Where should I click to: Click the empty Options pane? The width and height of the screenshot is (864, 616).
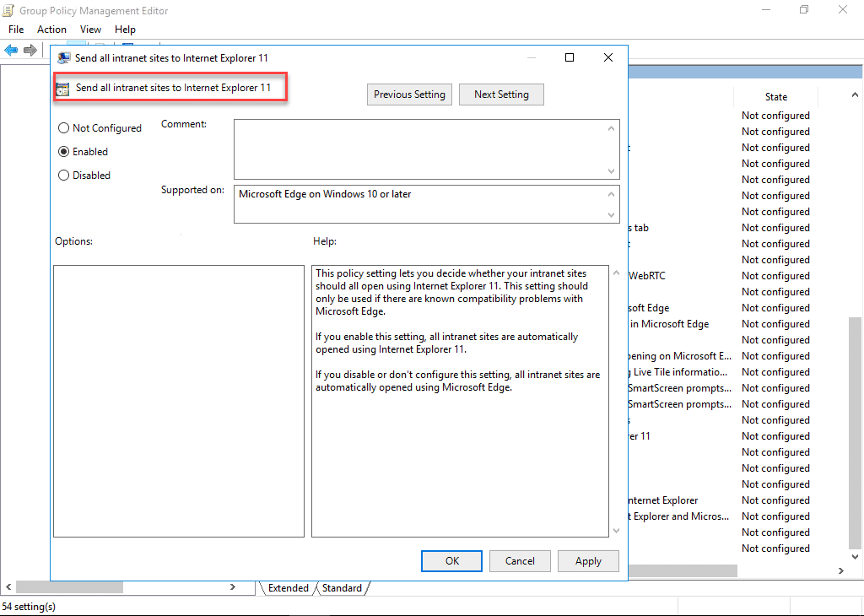179,401
